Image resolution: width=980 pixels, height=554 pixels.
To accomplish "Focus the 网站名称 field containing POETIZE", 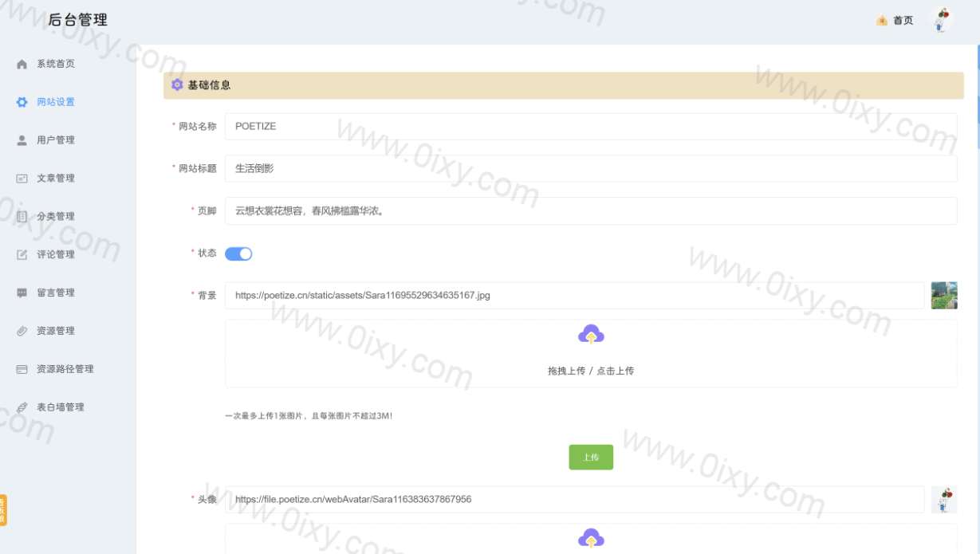I will coord(591,126).
